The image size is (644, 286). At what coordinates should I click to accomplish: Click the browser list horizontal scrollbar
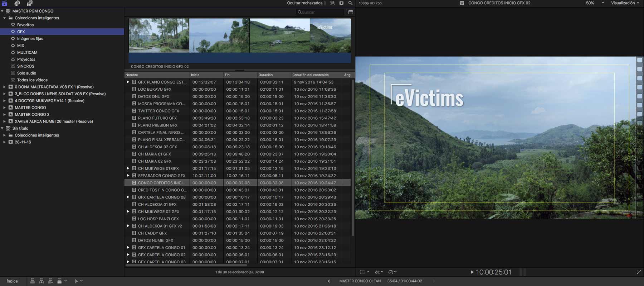click(x=186, y=265)
